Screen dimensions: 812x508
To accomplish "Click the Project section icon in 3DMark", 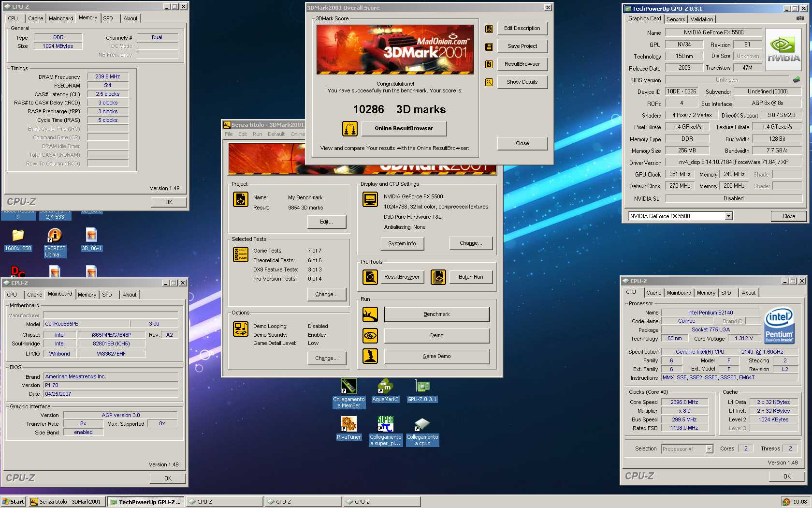I will coord(241,199).
